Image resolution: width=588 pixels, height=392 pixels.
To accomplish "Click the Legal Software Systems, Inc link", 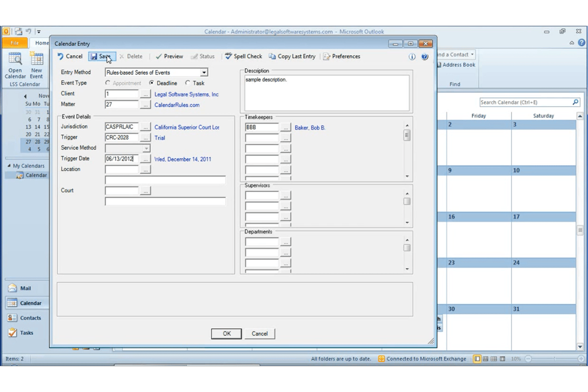I will click(186, 95).
